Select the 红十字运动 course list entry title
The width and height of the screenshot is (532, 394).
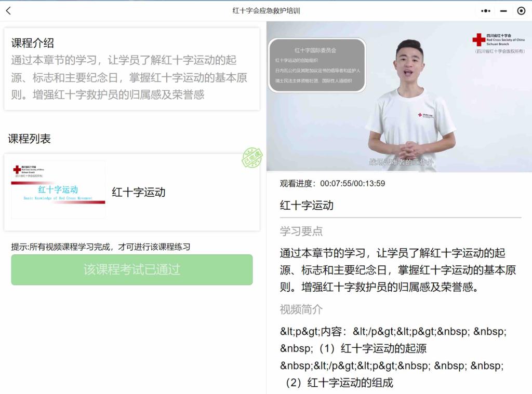[x=139, y=192]
